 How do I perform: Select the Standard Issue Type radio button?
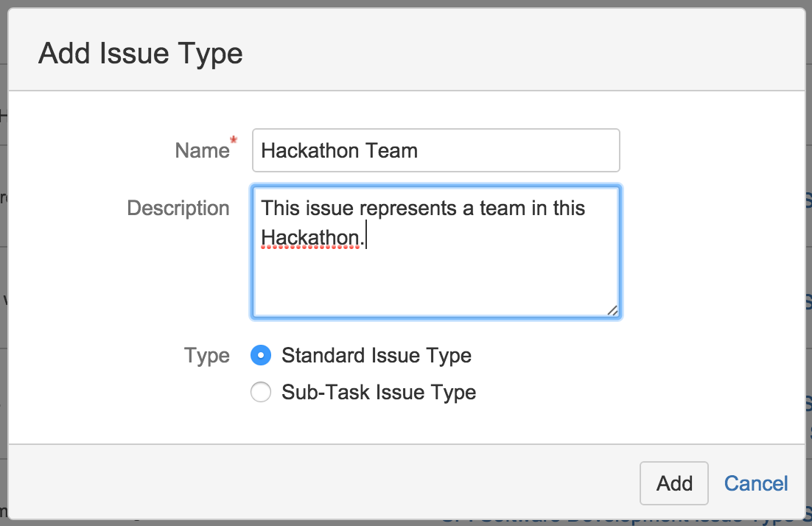[261, 355]
